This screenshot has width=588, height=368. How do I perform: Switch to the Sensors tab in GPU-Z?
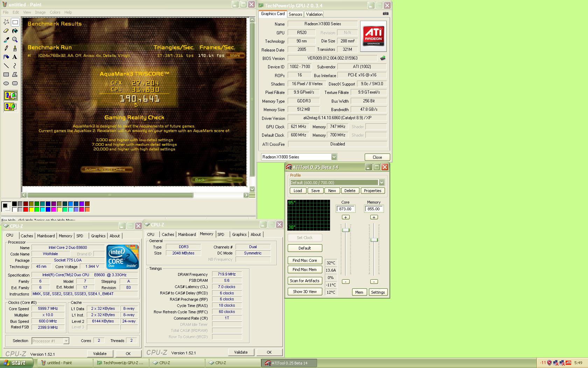295,14
